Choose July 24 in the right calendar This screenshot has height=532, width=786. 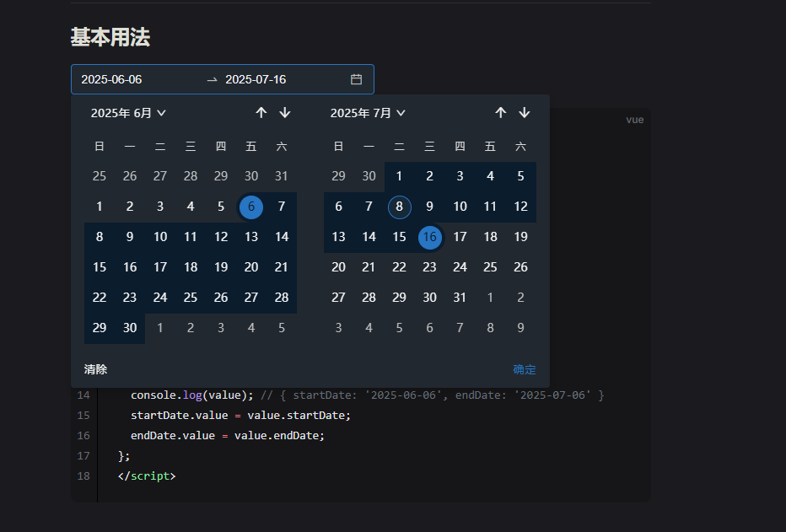point(460,267)
